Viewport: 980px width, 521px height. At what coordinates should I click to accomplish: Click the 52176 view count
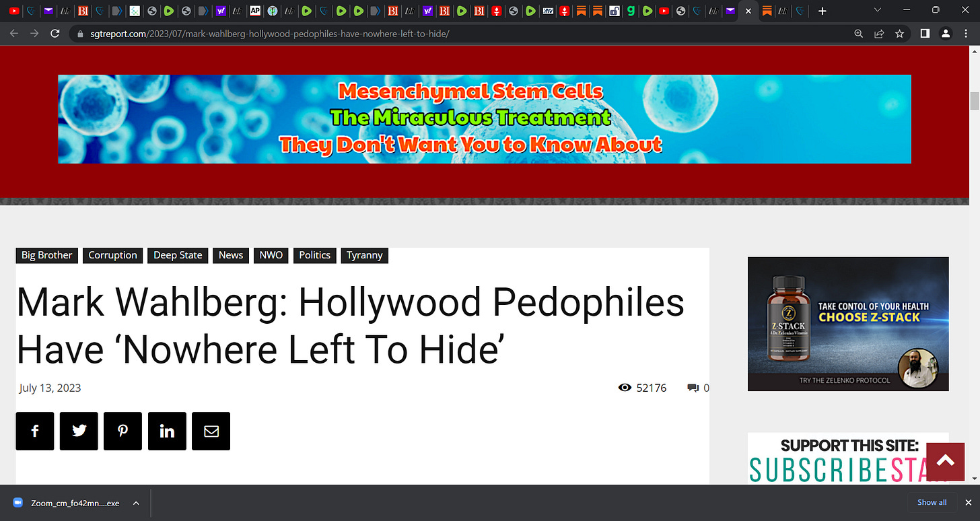coord(652,388)
